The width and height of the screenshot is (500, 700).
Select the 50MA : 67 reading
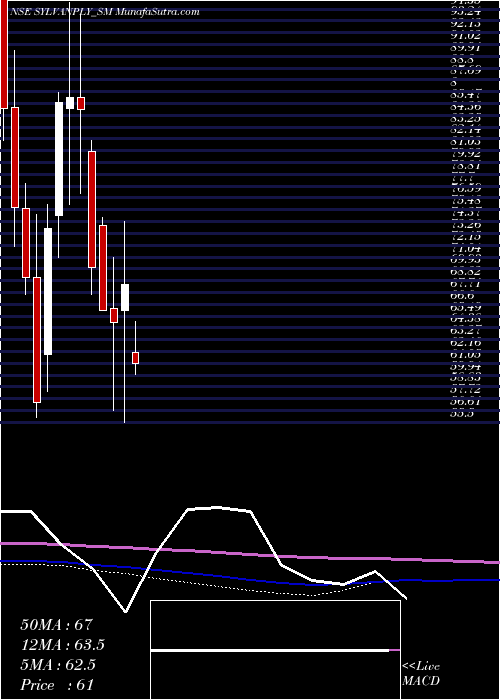tap(56, 625)
